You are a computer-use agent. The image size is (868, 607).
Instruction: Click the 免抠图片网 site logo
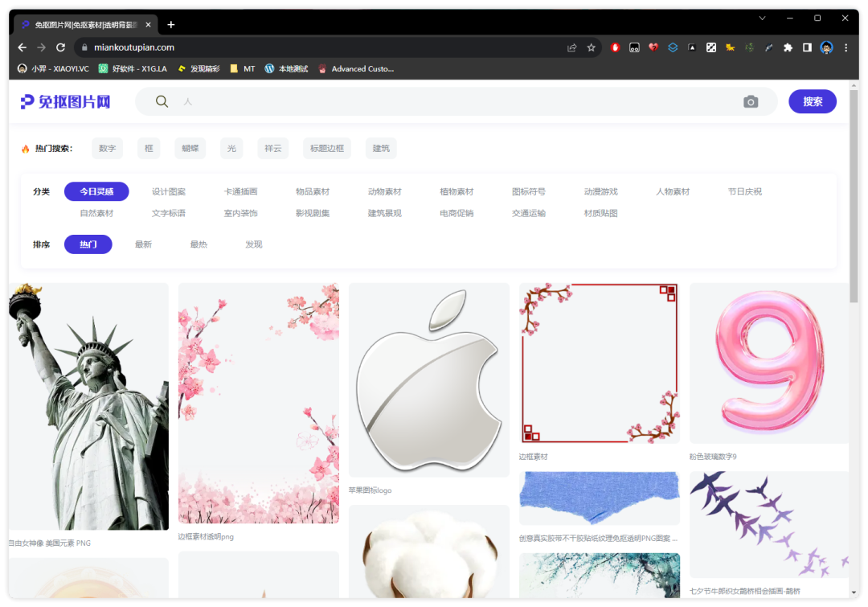click(66, 101)
